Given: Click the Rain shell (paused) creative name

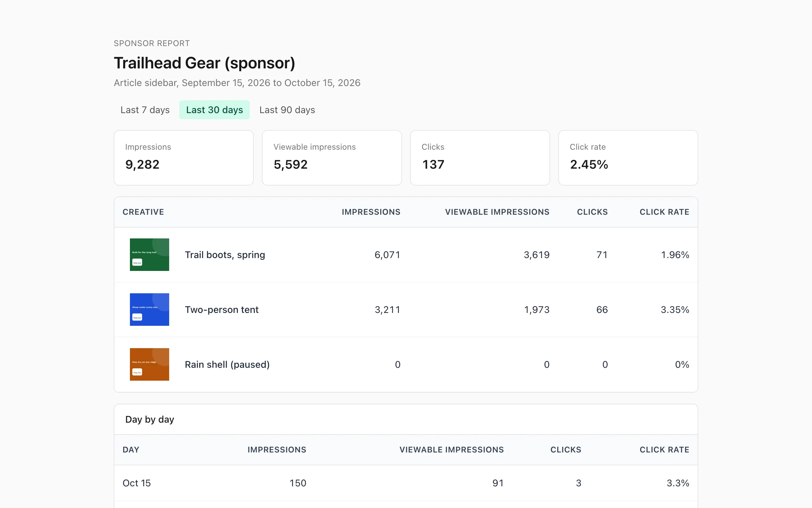Looking at the screenshot, I should [227, 364].
